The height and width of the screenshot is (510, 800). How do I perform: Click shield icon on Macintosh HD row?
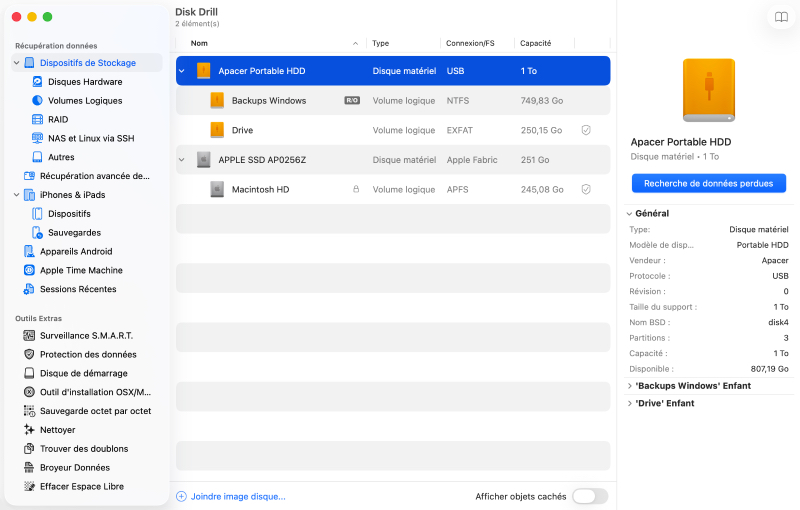point(586,189)
